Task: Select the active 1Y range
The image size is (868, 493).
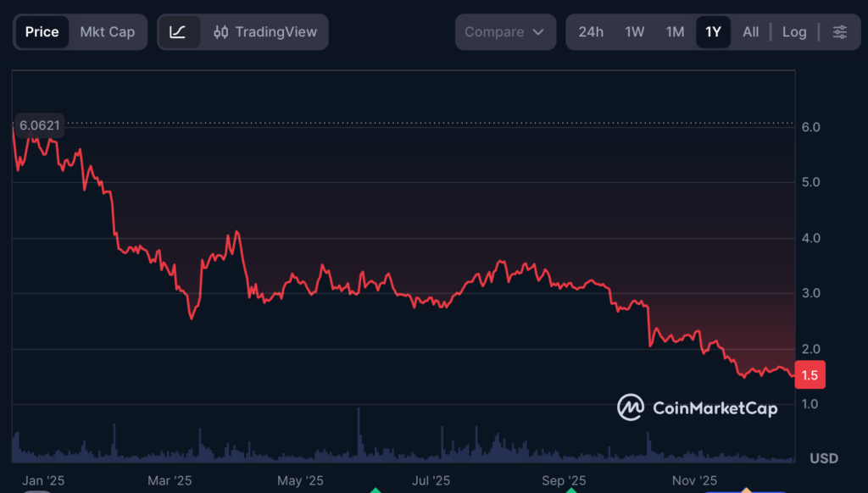Action: (x=713, y=32)
